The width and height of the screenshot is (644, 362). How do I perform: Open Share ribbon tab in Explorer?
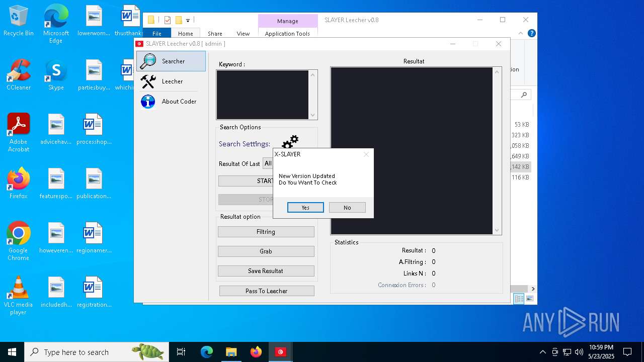pos(215,34)
